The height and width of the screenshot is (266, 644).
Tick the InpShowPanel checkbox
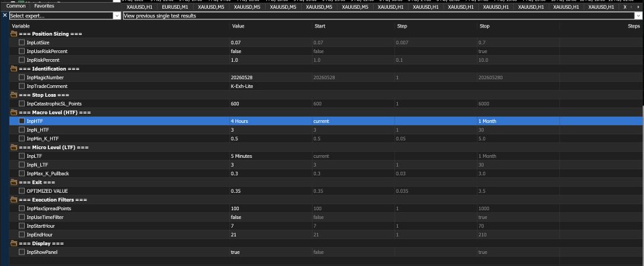[21, 252]
